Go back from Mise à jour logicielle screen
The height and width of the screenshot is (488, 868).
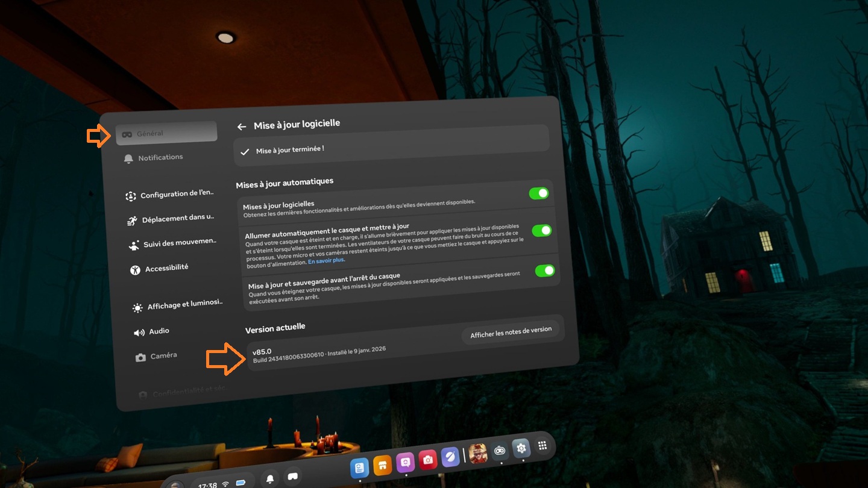242,127
